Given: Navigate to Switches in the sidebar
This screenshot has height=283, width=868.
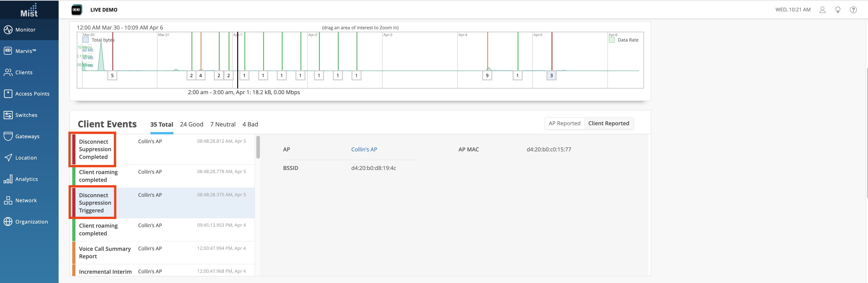Looking at the screenshot, I should point(26,115).
